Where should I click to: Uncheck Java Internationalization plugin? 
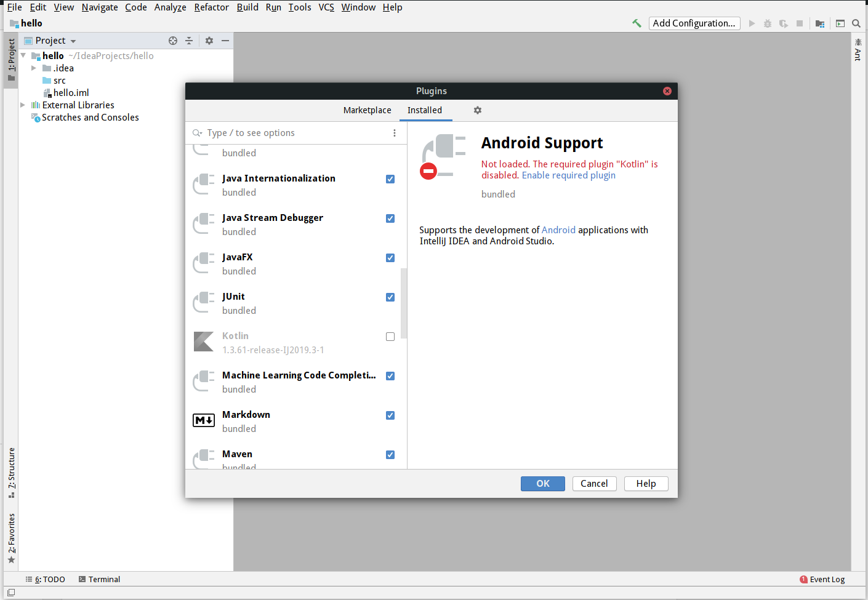point(390,179)
